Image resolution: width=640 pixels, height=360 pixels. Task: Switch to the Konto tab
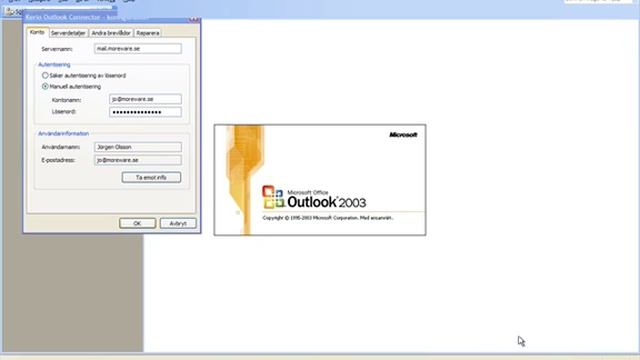[x=37, y=32]
